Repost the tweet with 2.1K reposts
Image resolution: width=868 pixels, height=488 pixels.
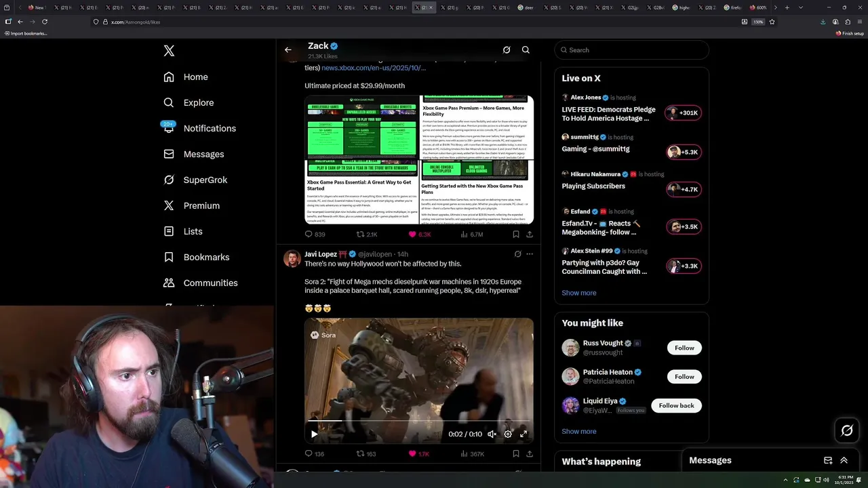click(367, 235)
